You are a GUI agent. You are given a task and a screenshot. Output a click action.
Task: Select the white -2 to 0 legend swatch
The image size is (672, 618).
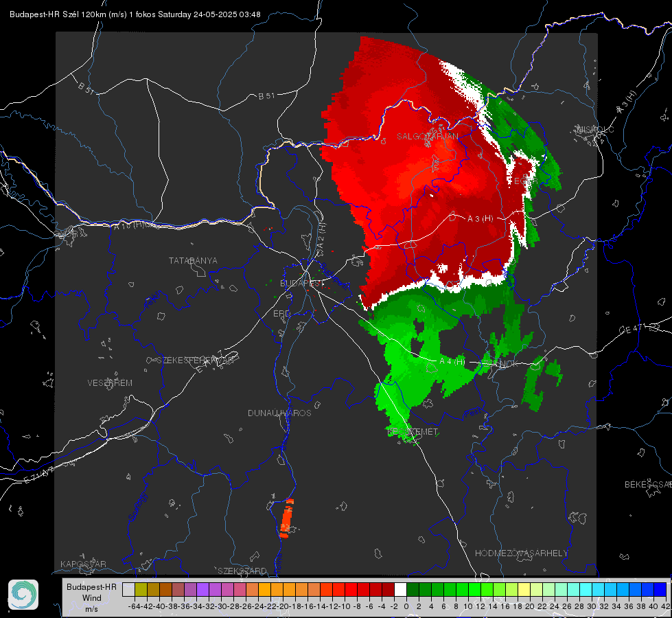(400, 589)
